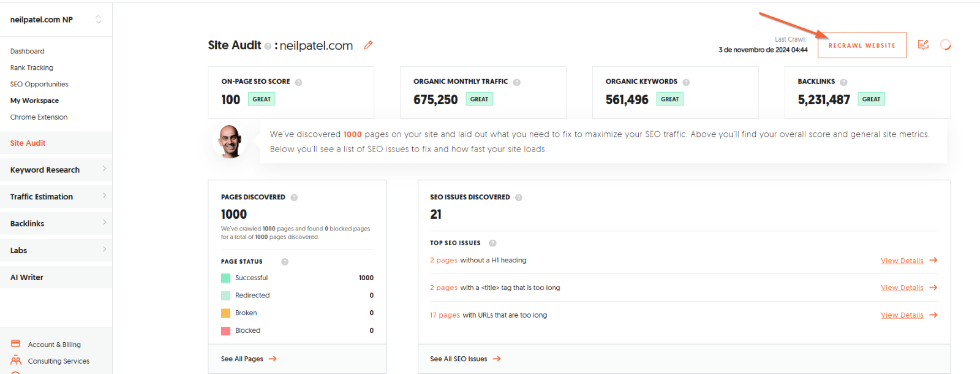
Task: Show help for On-Page SEO Score
Action: click(298, 82)
